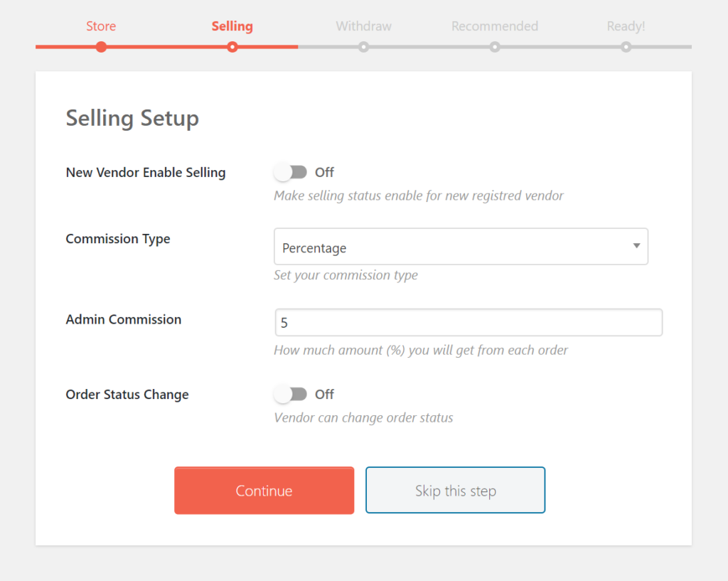
Task: Select Percentage in the commission selector
Action: tap(461, 246)
